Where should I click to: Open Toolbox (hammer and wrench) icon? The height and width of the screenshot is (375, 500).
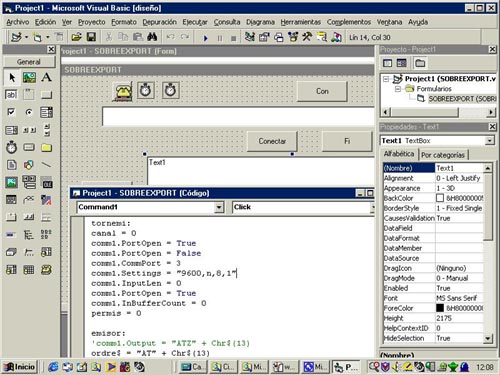pyautogui.click(x=307, y=37)
